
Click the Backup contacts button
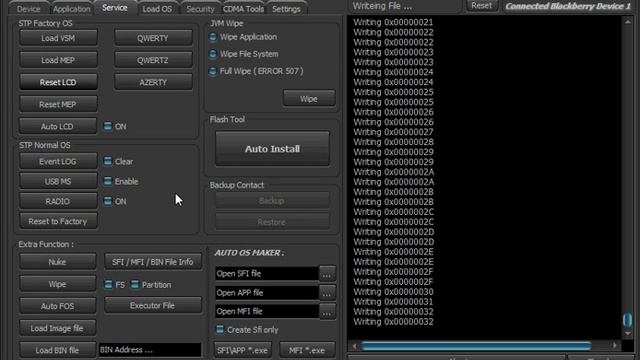[272, 200]
